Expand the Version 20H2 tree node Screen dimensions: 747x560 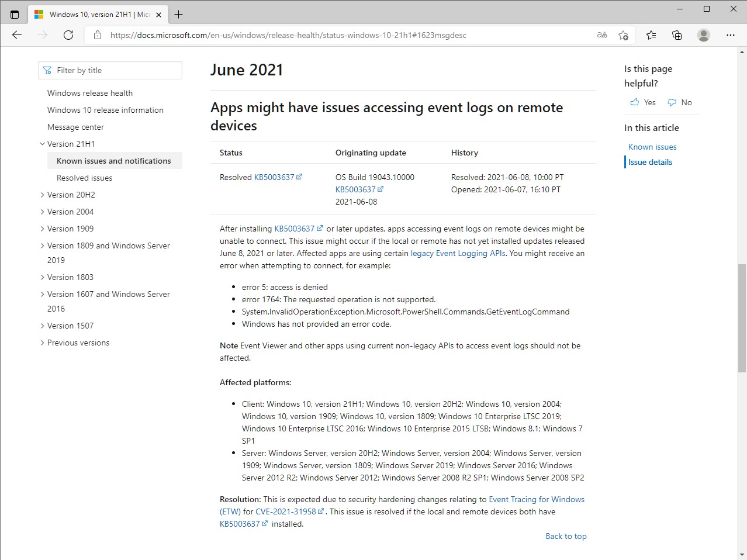[42, 195]
